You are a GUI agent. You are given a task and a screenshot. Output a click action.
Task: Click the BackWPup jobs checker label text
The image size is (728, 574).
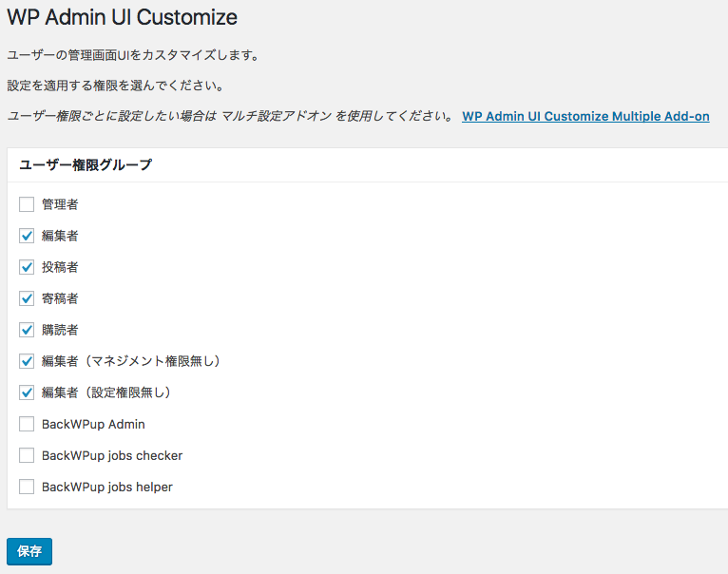[x=111, y=455]
